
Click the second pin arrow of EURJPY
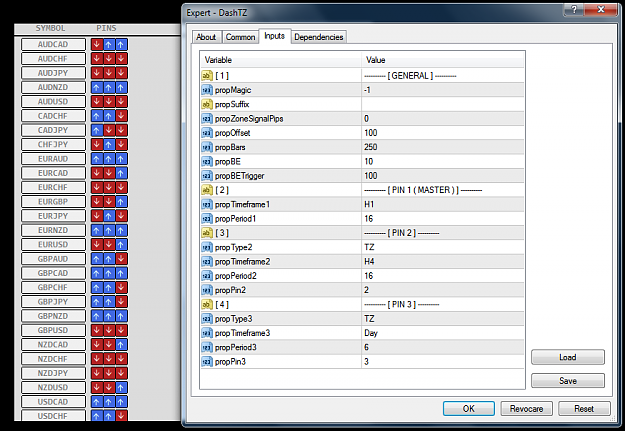(109, 216)
